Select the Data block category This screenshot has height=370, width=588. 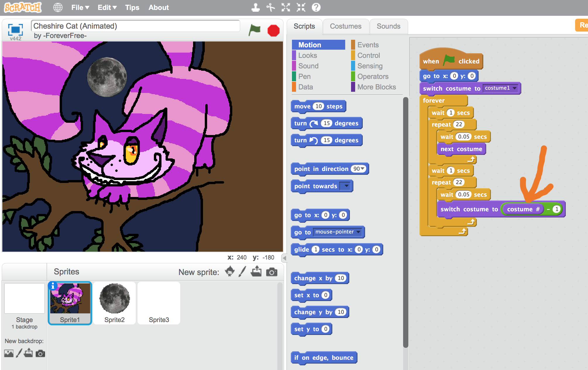pyautogui.click(x=305, y=87)
